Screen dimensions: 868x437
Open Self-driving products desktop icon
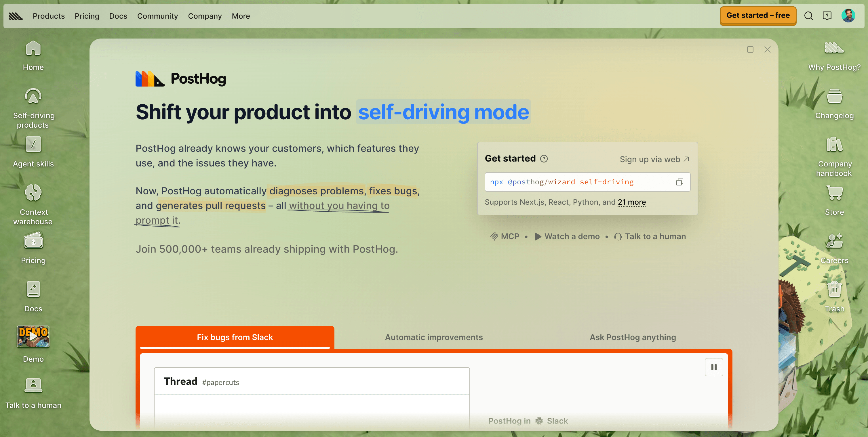click(x=33, y=108)
